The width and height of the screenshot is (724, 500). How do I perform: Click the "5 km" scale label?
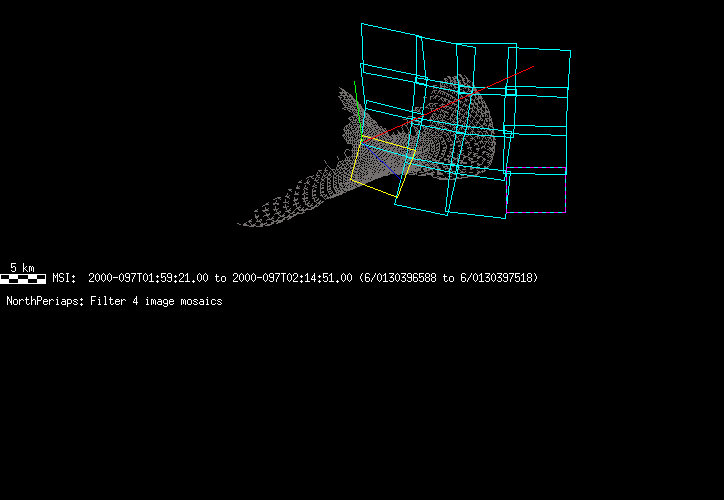point(22,268)
